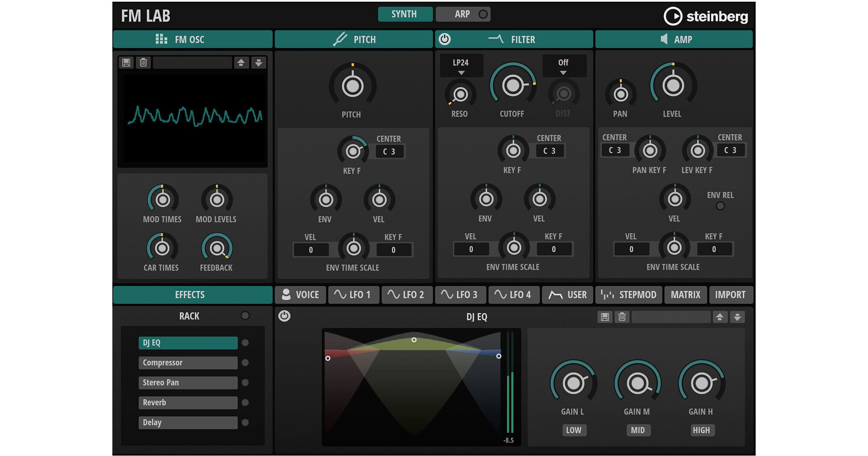Click the User envelope icon
The height and width of the screenshot is (456, 868).
click(555, 295)
